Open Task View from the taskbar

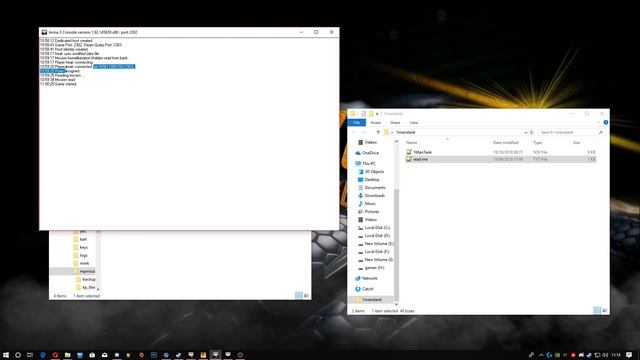(30, 355)
